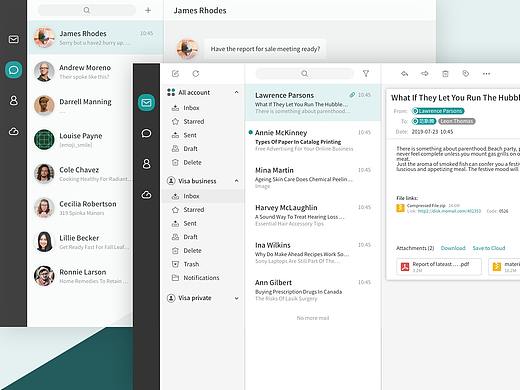Click the refresh mail icon
Image resolution: width=520 pixels, height=390 pixels.
click(196, 74)
